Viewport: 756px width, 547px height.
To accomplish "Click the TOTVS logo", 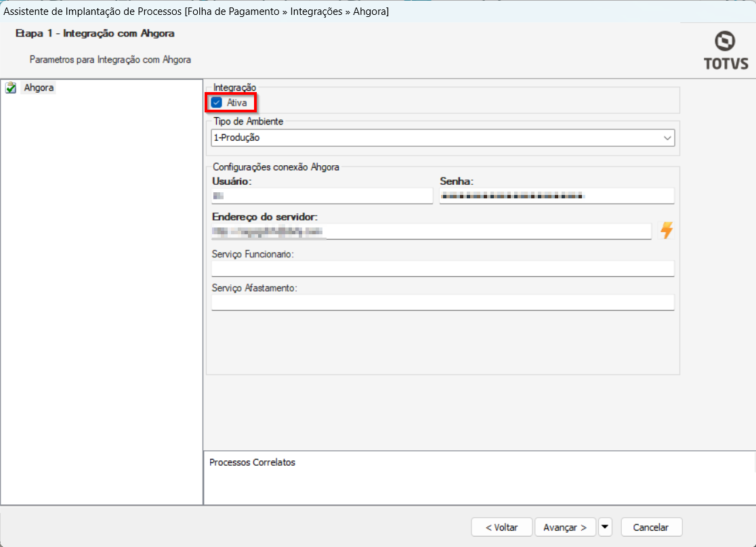I will [x=726, y=51].
